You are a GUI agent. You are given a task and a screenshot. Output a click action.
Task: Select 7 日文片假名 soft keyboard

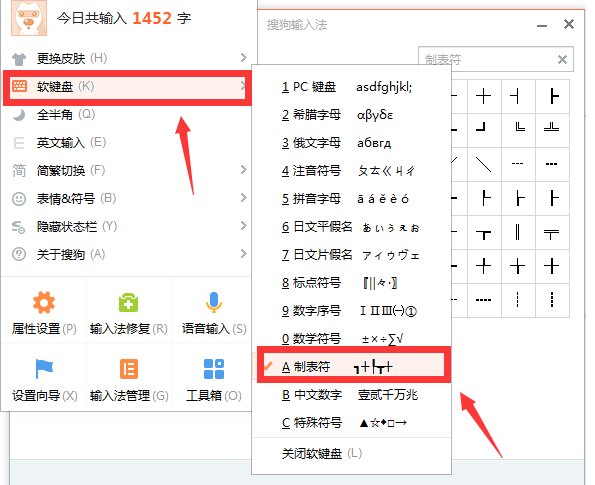351,254
